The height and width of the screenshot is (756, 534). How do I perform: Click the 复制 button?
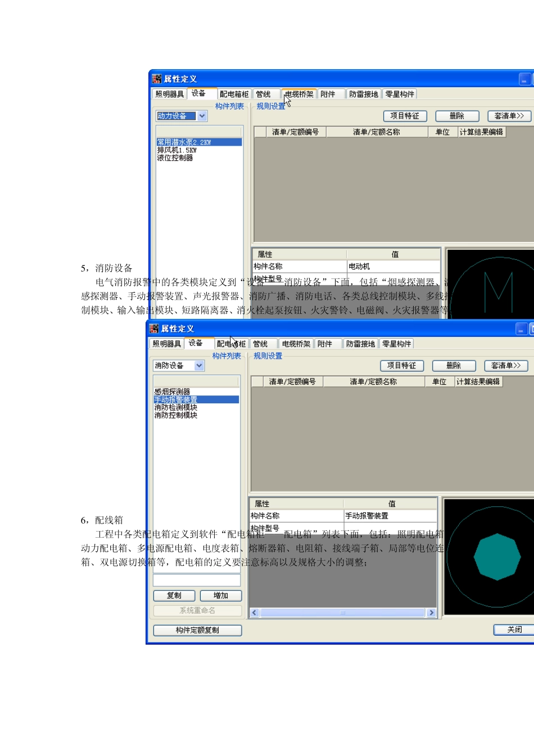click(x=174, y=596)
